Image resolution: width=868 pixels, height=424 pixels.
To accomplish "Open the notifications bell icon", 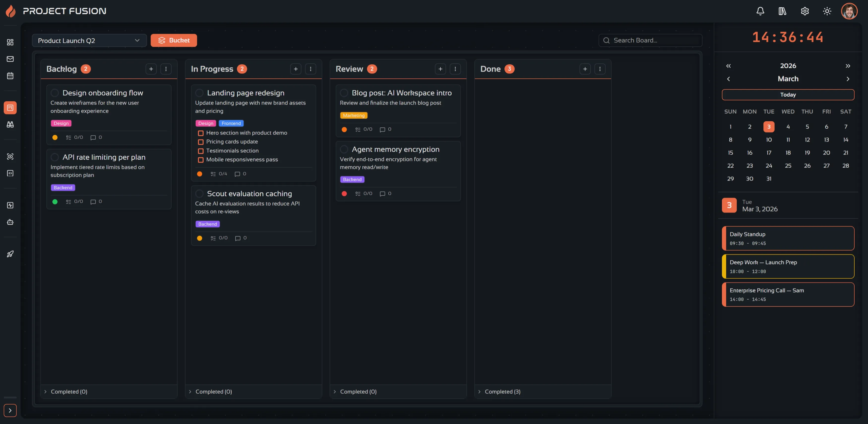I will (760, 11).
